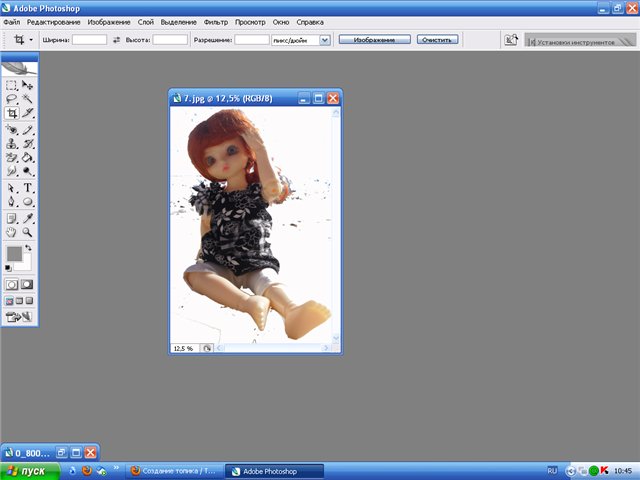Select the Eyedropper tool
Viewport: 640px width, 480px height.
pyautogui.click(x=28, y=217)
